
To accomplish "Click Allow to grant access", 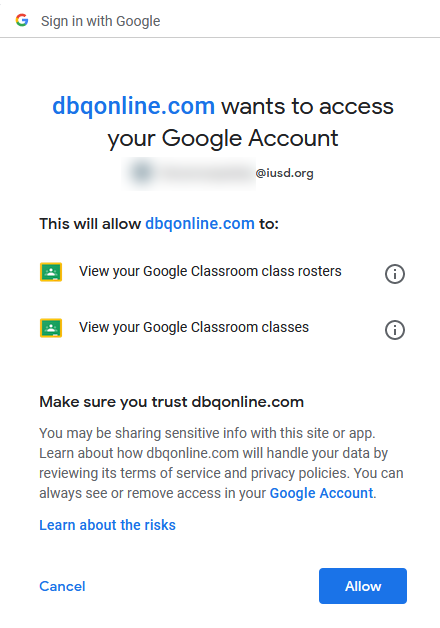I will coord(363,586).
